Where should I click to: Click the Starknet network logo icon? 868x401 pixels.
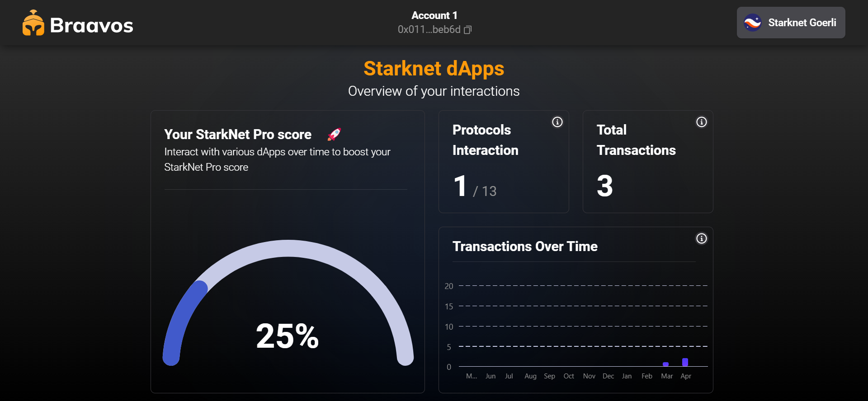(753, 23)
